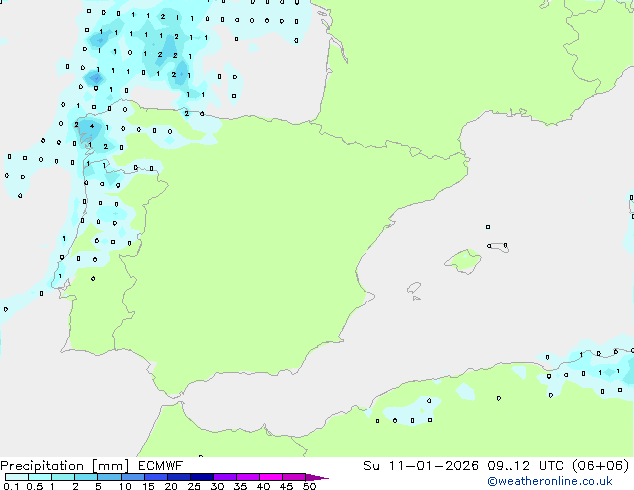Image resolution: width=634 pixels, height=490 pixels.
Task: Pick the legend swatch between 45 and 50
Action: tap(294, 477)
